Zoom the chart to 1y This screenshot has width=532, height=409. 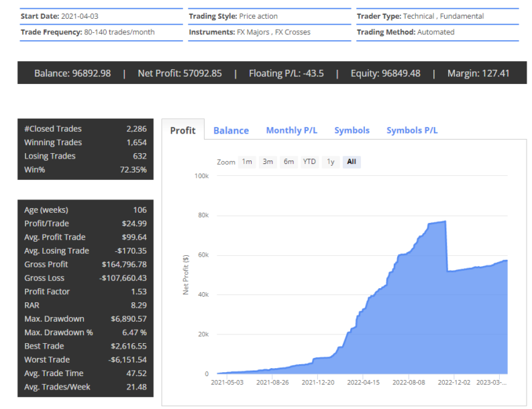click(x=330, y=162)
